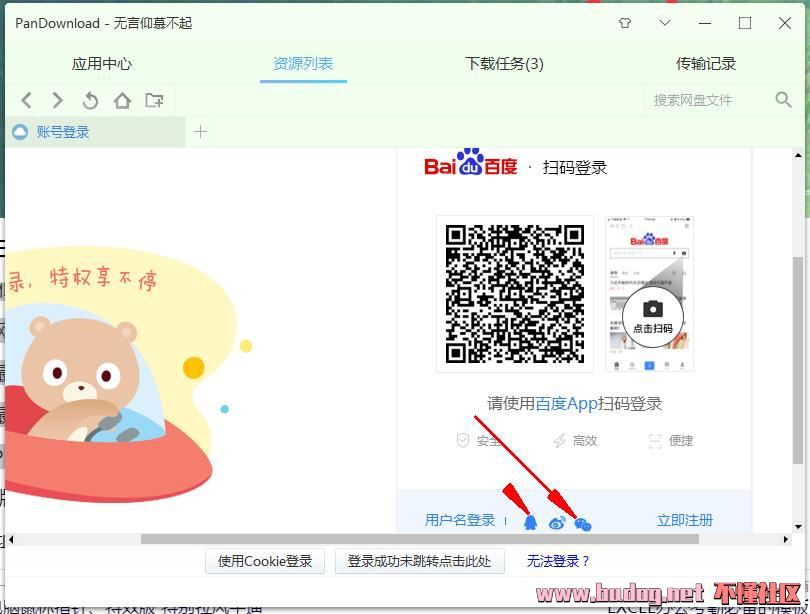Refresh the resource list
This screenshot has height=614, width=810.
point(90,100)
